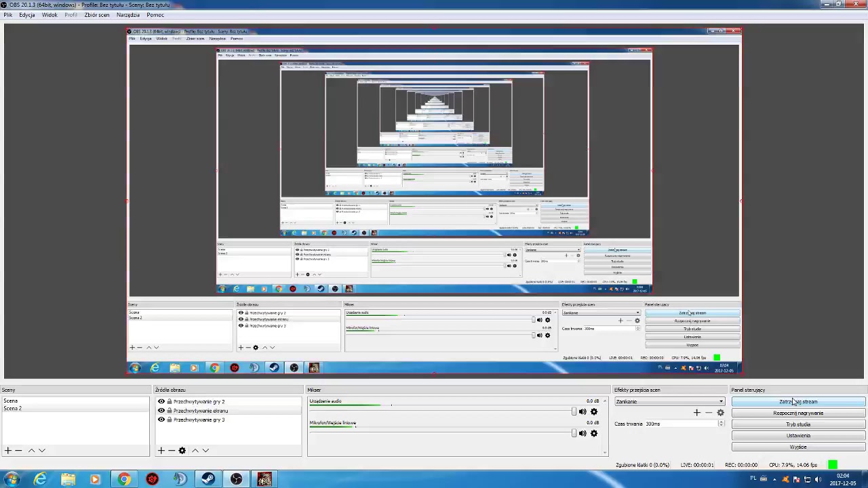Screen dimensions: 868x488
Task: Hide the Przechwytywanie ekranu source
Action: click(161, 411)
